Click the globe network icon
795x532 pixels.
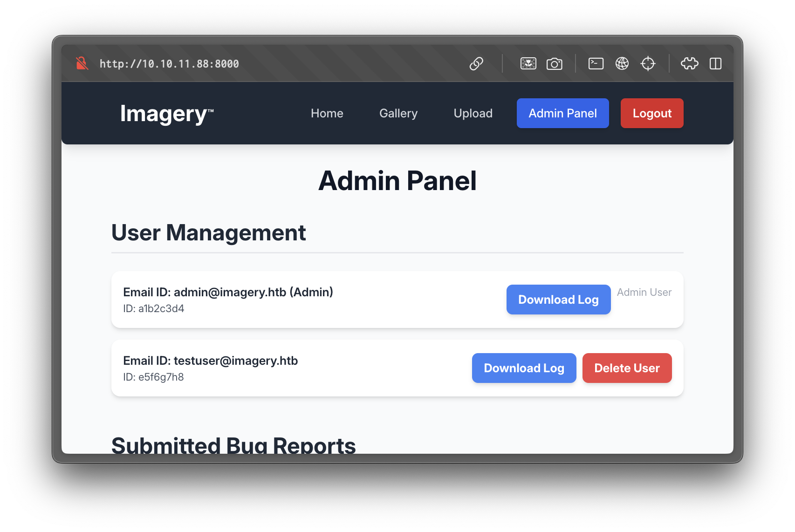point(622,63)
